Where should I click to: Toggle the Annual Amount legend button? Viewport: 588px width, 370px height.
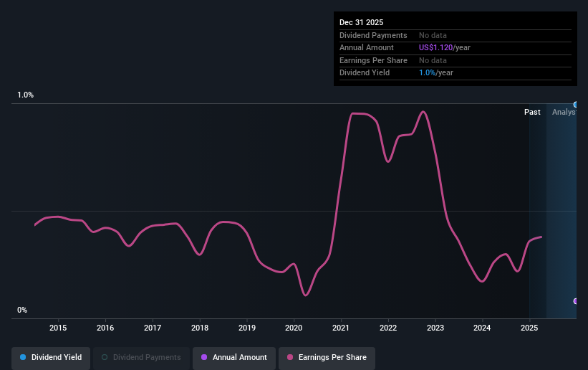[x=234, y=357]
